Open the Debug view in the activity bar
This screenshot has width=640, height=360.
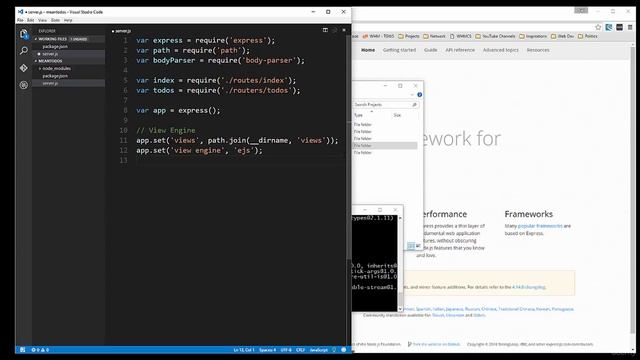[x=24, y=85]
